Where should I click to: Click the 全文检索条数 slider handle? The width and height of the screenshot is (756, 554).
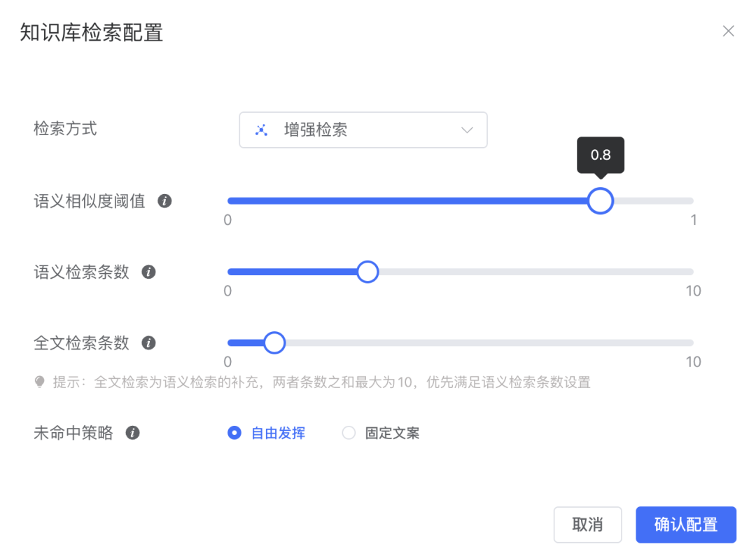click(x=274, y=342)
